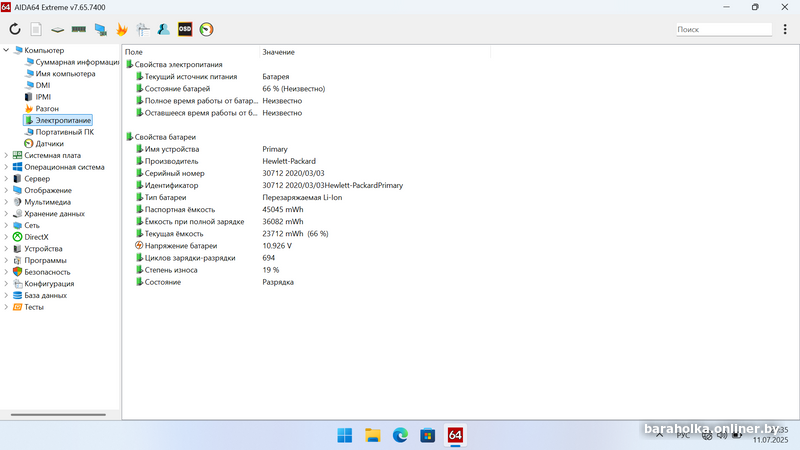
Task: Expand the Сеть tree node
Action: 6,225
